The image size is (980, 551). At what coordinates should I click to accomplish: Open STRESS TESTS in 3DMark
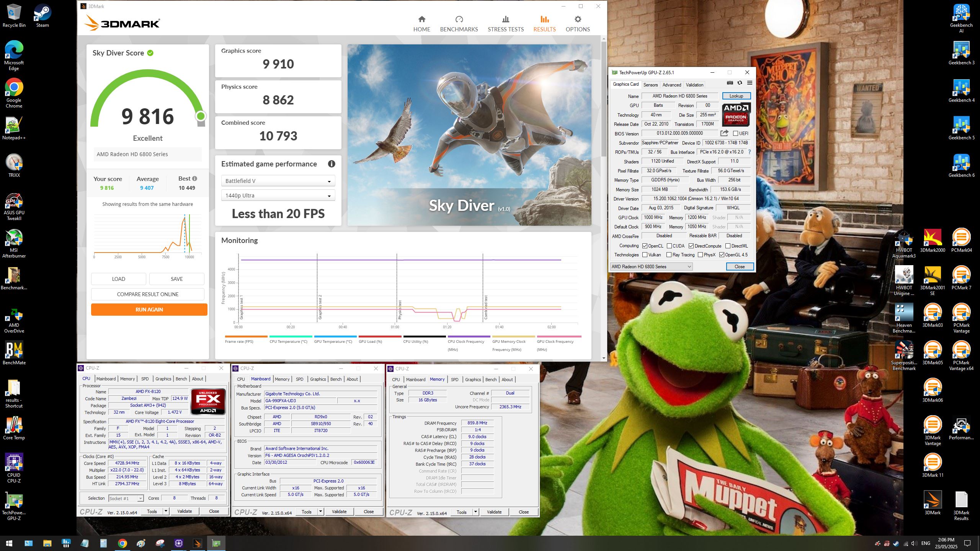pyautogui.click(x=506, y=24)
